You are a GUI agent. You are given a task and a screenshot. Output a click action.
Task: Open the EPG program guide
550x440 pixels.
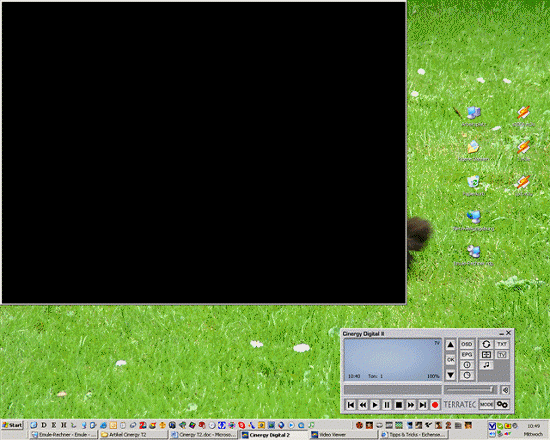[x=467, y=355]
